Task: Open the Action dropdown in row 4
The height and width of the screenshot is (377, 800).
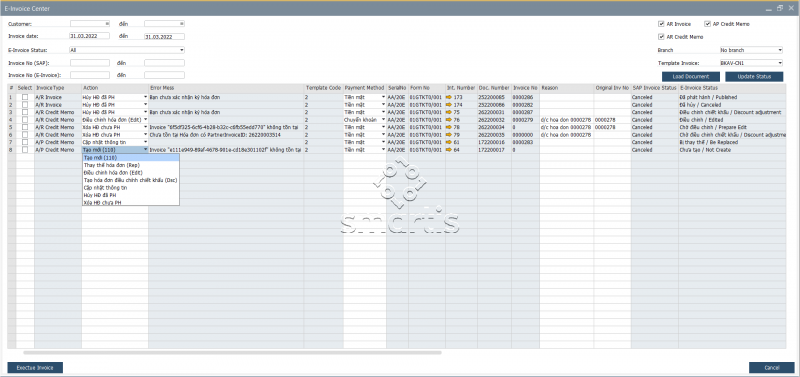Action: (145, 119)
